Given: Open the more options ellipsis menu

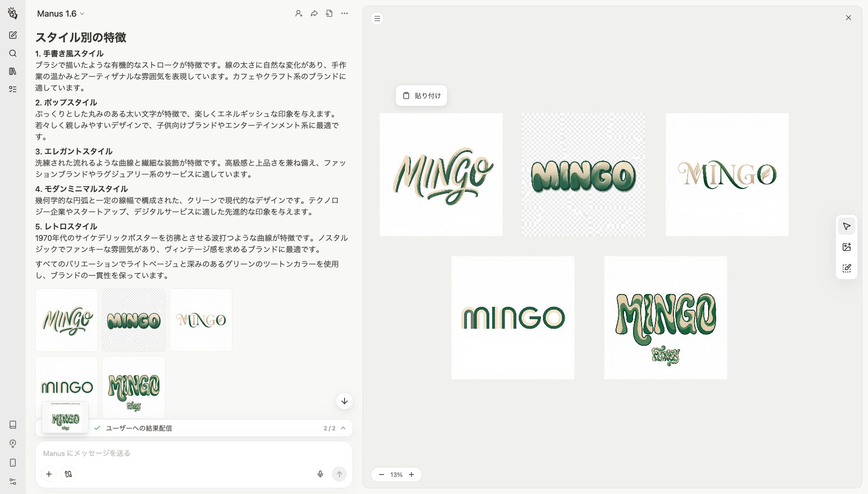Looking at the screenshot, I should tap(344, 13).
